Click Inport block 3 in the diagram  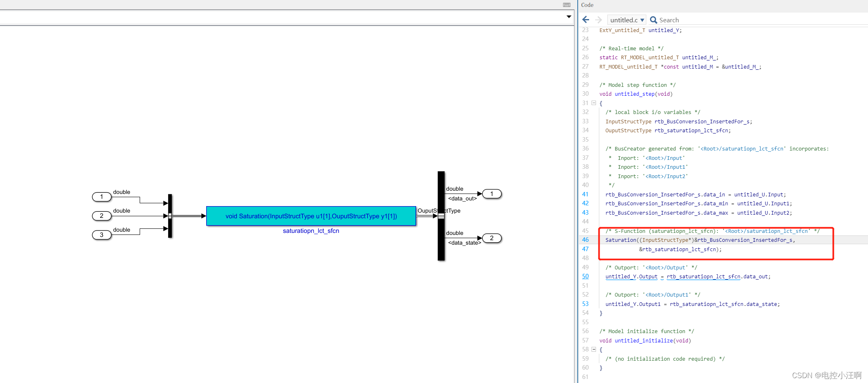pos(101,235)
